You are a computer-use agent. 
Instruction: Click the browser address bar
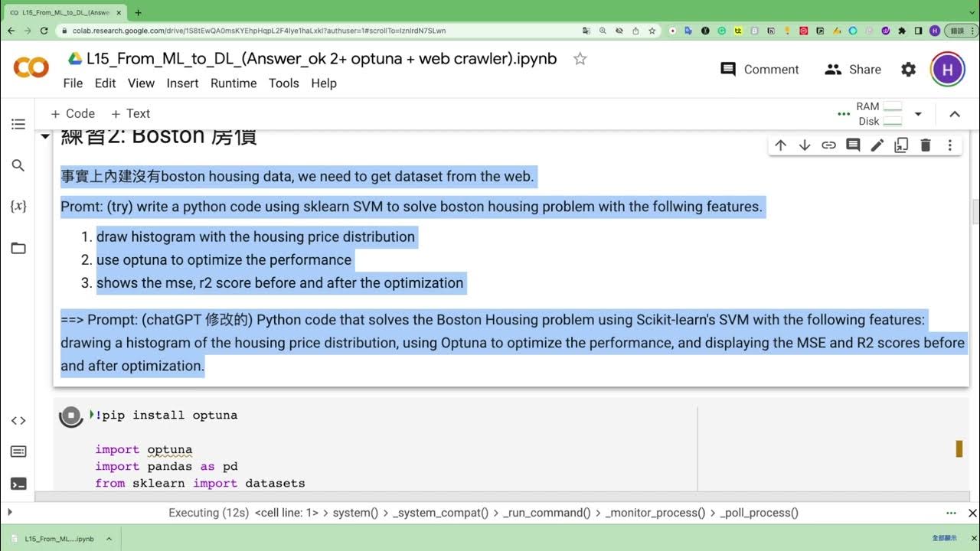[306, 31]
